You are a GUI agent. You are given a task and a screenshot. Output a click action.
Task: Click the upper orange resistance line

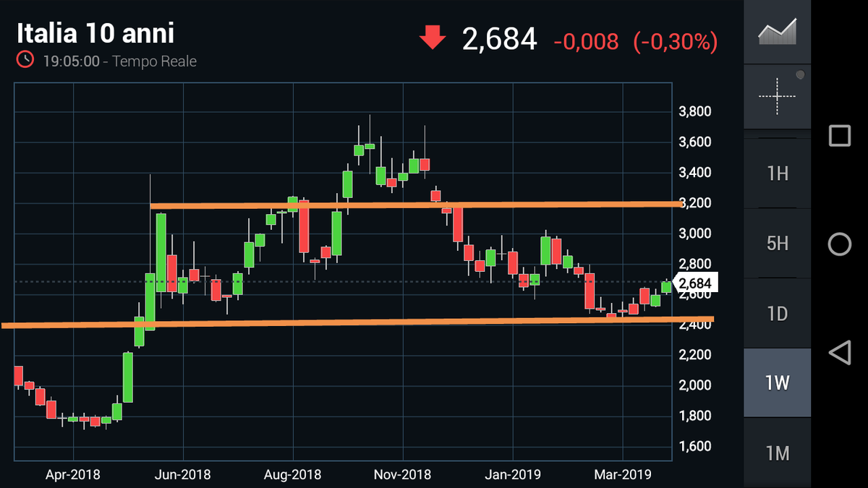pos(416,205)
